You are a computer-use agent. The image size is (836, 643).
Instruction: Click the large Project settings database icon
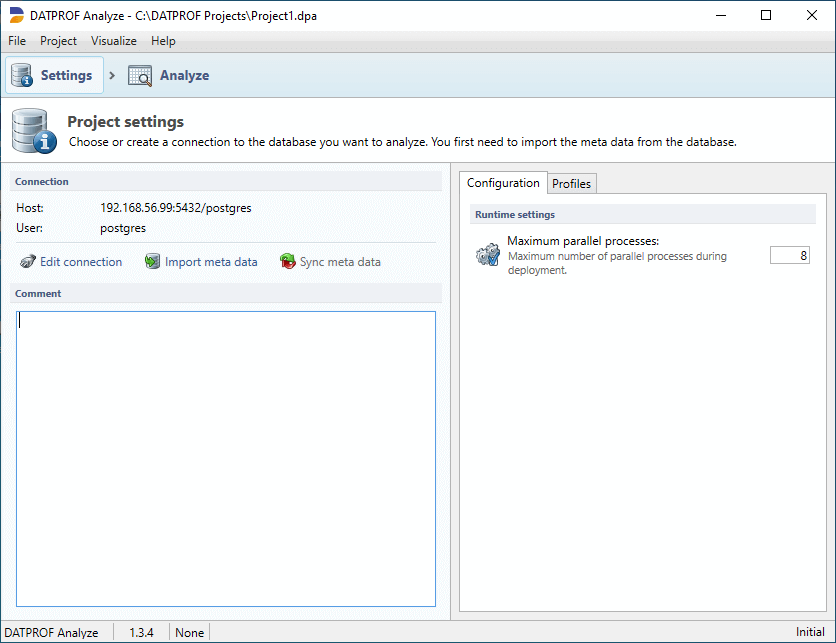32,132
